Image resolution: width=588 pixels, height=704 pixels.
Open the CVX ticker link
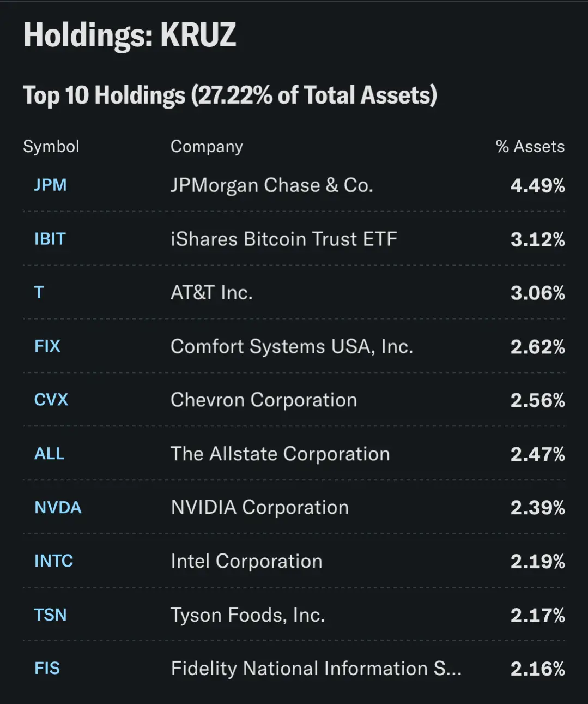(x=51, y=400)
